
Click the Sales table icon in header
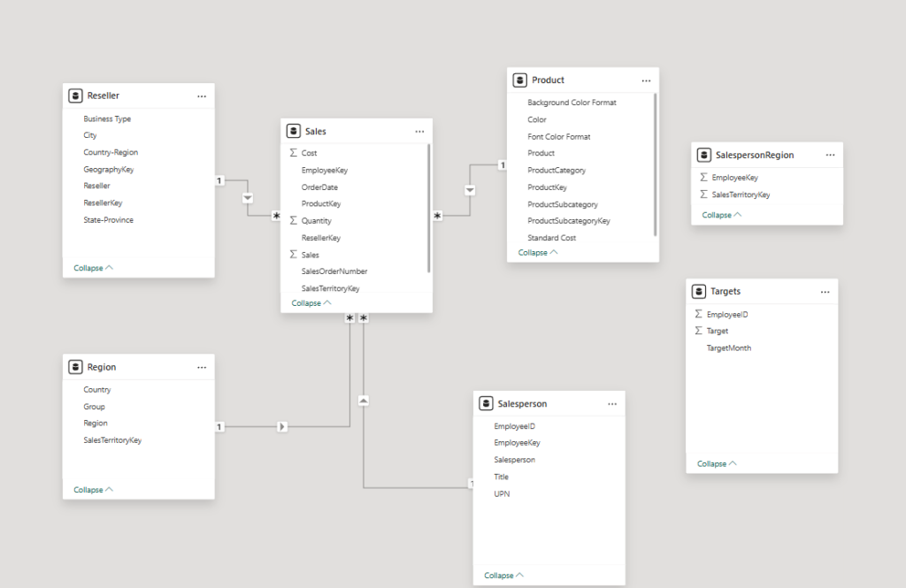pyautogui.click(x=293, y=132)
